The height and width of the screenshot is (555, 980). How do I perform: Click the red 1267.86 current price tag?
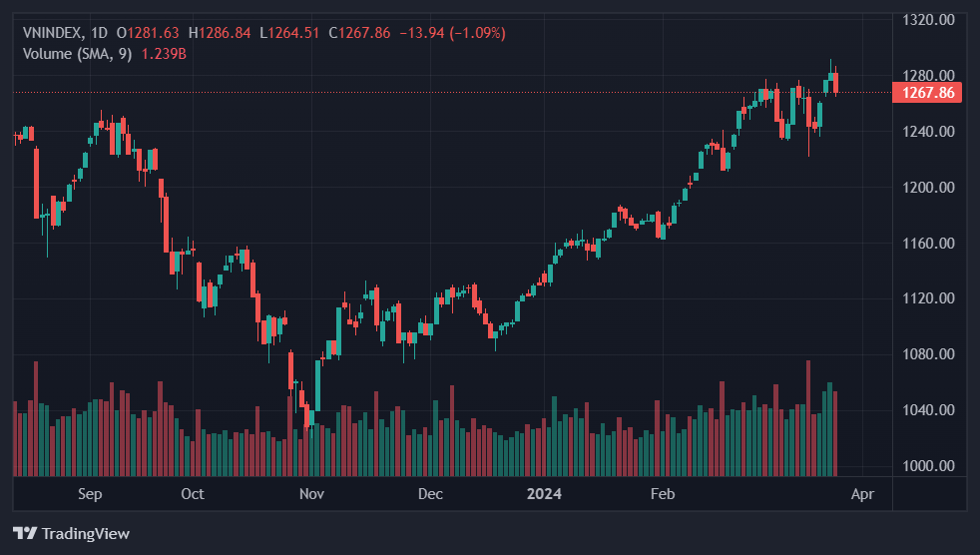pos(928,93)
